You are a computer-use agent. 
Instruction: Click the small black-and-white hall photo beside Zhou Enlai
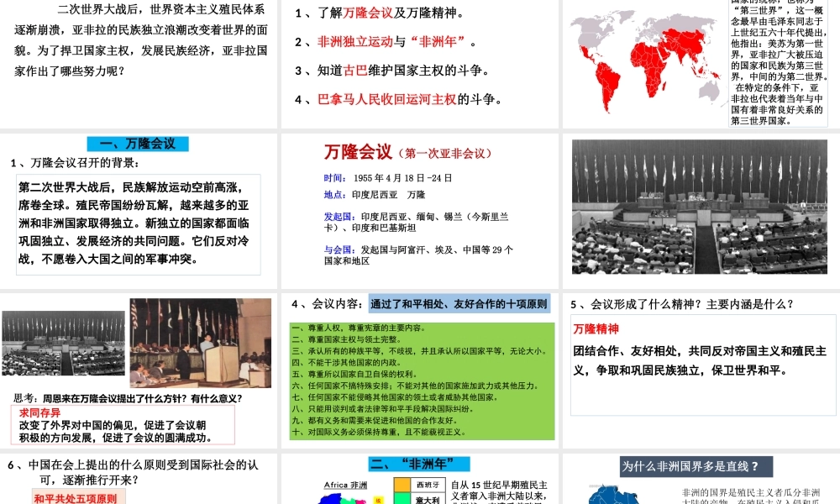63,343
